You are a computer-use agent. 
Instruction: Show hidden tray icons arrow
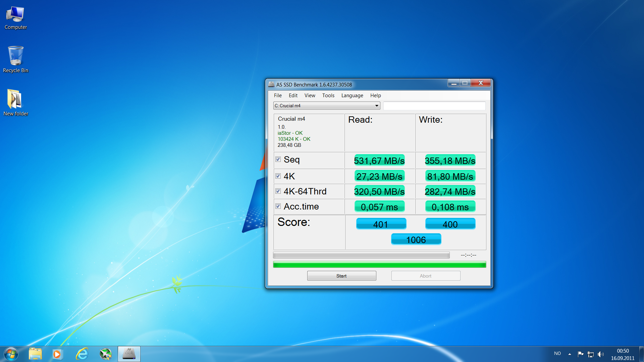coord(570,354)
